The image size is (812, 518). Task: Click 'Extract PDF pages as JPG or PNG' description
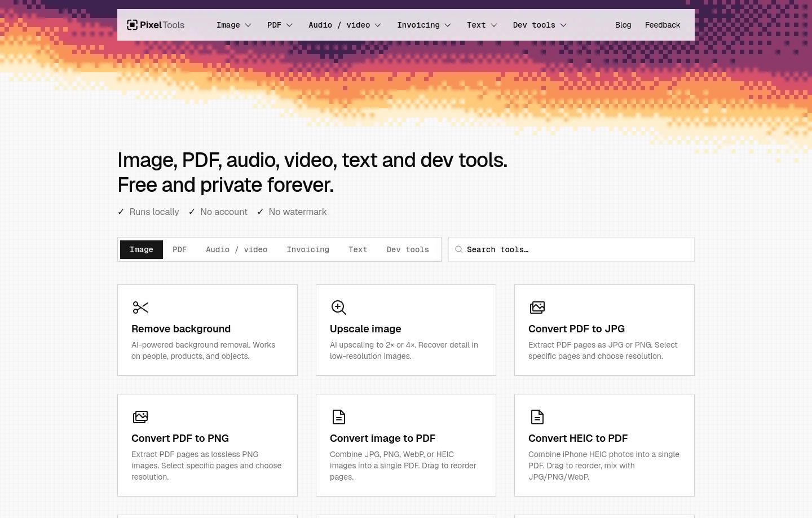[x=603, y=350]
